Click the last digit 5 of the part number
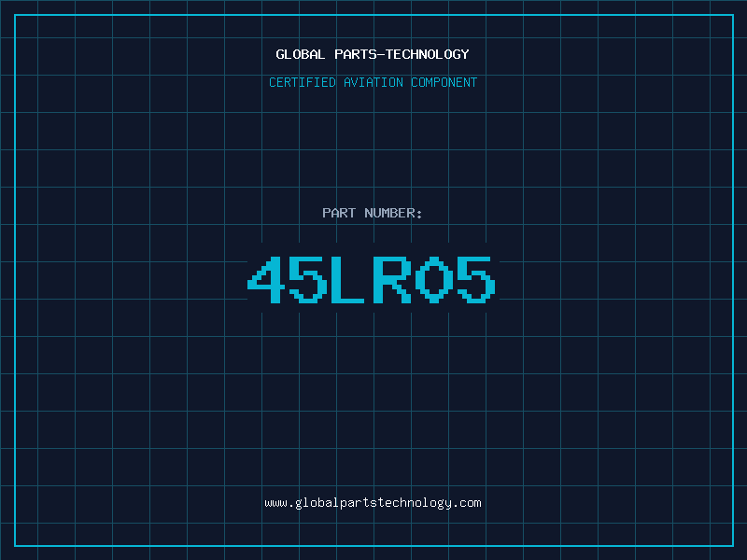 (x=475, y=280)
